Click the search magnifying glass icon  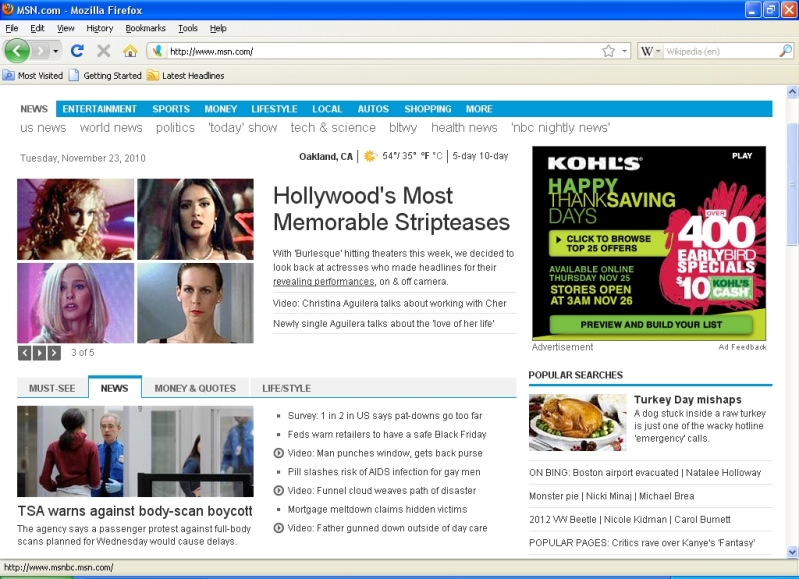click(x=785, y=50)
